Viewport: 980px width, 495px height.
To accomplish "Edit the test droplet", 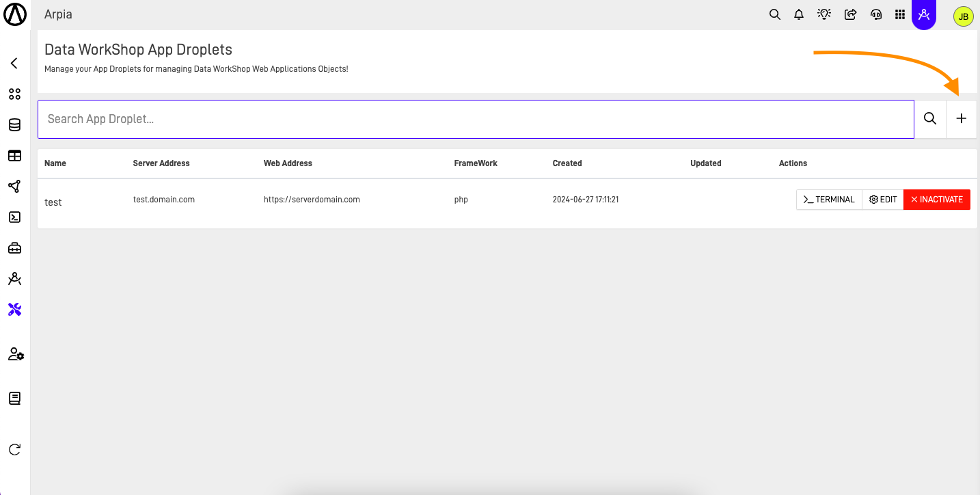I will (x=883, y=200).
